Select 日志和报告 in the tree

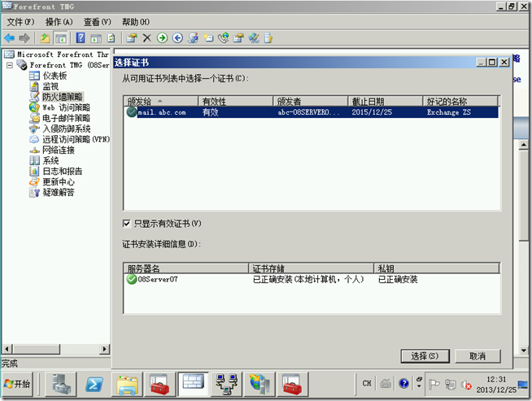pos(62,171)
